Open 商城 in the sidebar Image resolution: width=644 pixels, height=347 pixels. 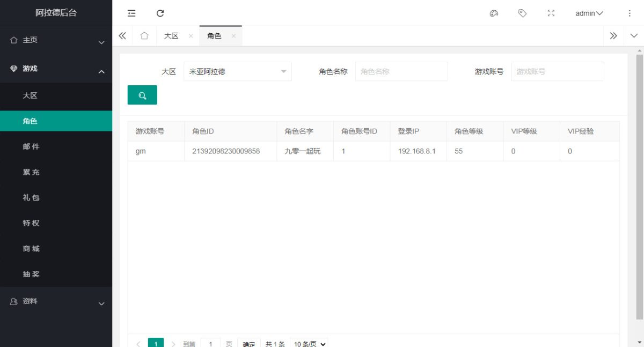click(56, 248)
